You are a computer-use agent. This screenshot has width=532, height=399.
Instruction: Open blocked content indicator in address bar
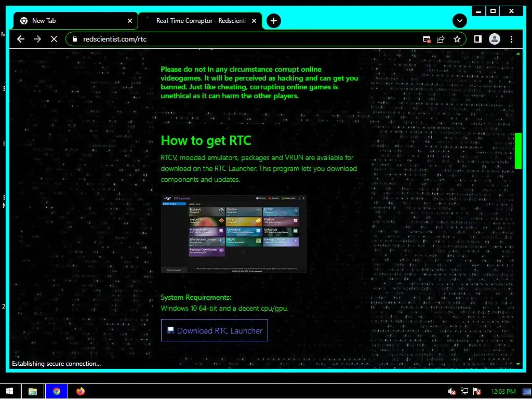coord(427,39)
